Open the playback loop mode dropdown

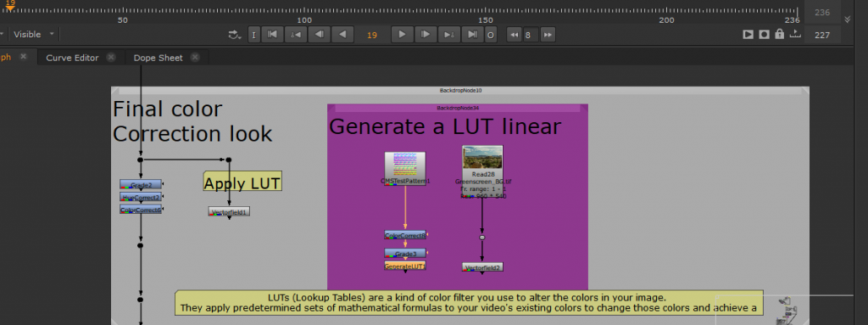[x=235, y=35]
